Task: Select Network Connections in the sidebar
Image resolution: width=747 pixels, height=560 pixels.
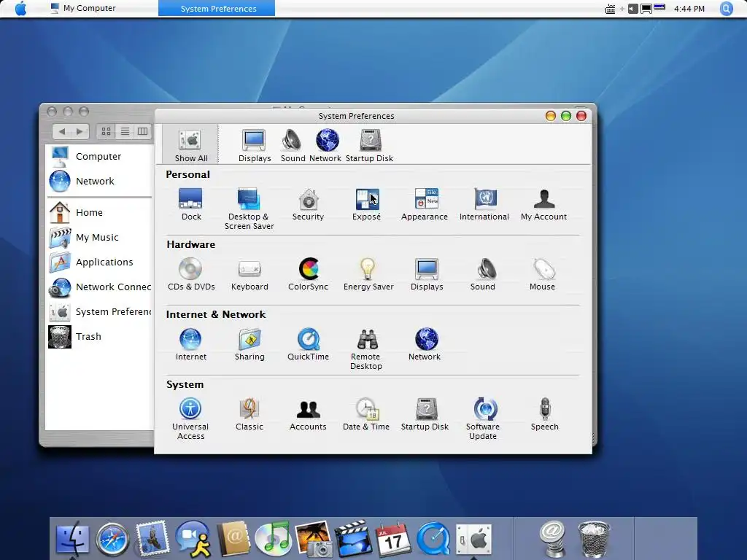Action: [x=100, y=287]
